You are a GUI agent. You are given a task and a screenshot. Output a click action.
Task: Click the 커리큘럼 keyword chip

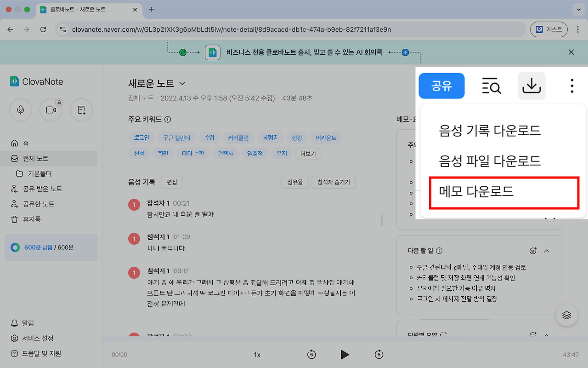click(x=238, y=138)
